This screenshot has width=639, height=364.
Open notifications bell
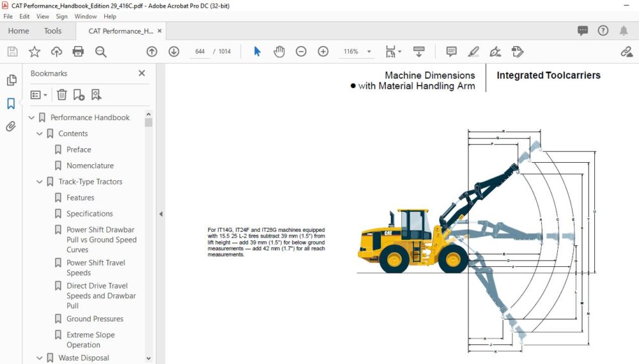(x=624, y=31)
